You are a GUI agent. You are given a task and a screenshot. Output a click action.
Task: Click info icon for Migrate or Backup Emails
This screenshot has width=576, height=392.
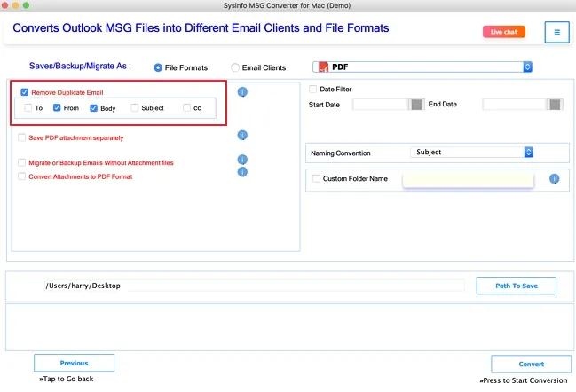(x=242, y=160)
